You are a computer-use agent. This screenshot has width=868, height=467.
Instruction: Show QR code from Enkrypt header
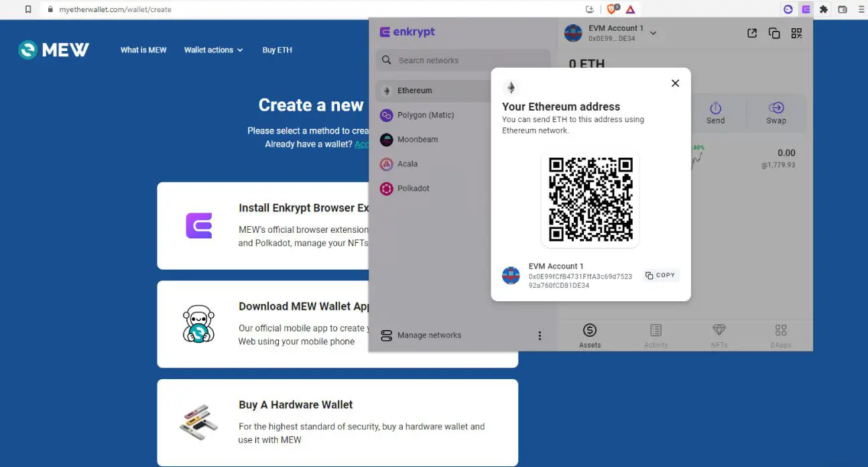796,33
